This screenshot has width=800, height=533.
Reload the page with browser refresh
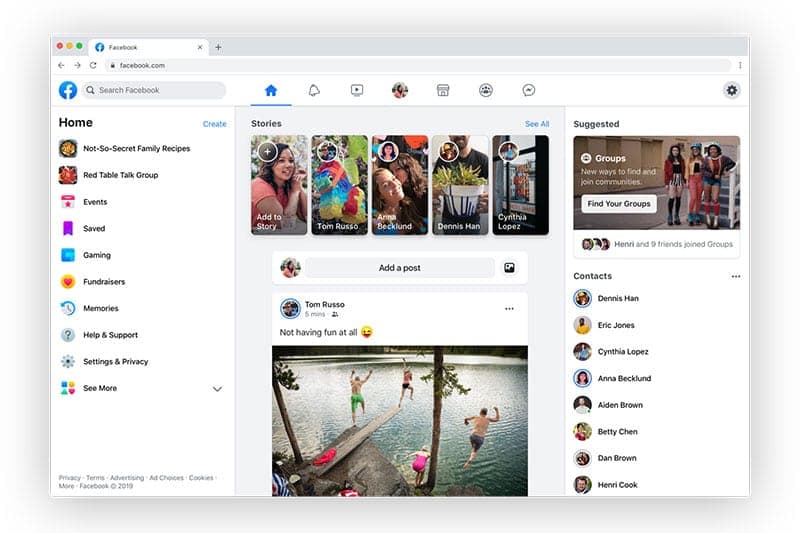click(93, 65)
